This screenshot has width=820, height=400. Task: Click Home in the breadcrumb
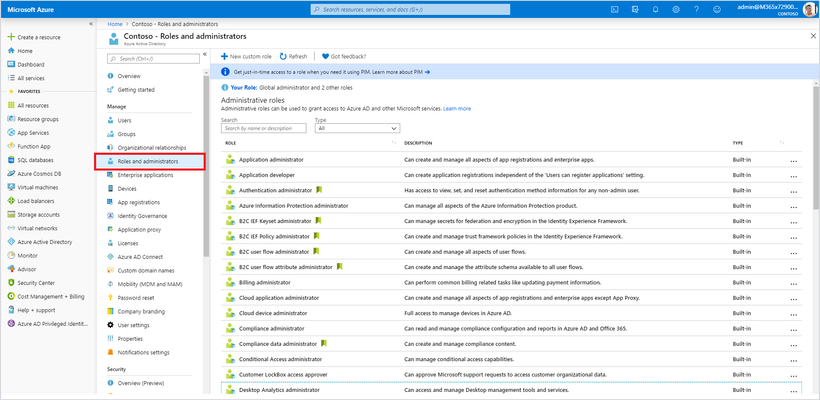[x=115, y=24]
